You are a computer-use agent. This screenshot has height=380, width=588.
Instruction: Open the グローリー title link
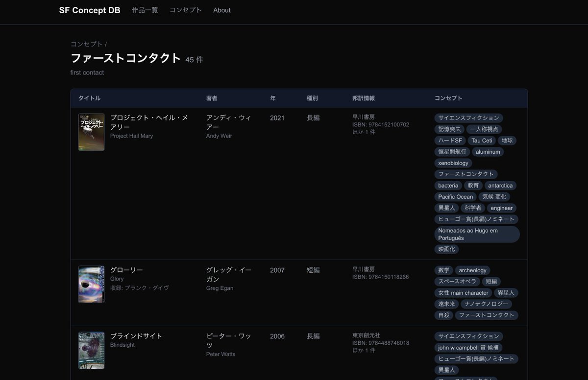click(x=126, y=270)
